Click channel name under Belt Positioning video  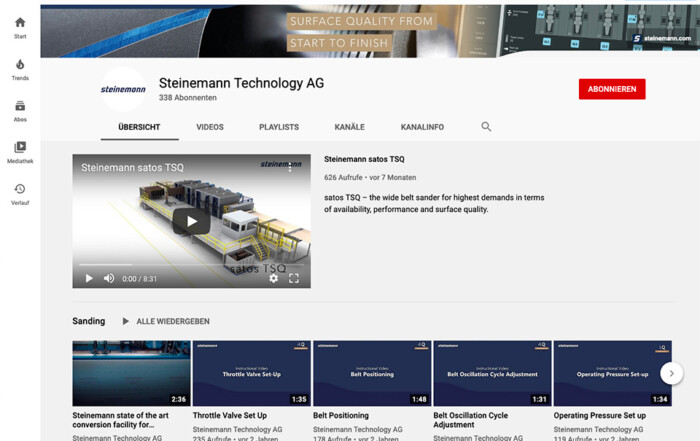click(358, 429)
